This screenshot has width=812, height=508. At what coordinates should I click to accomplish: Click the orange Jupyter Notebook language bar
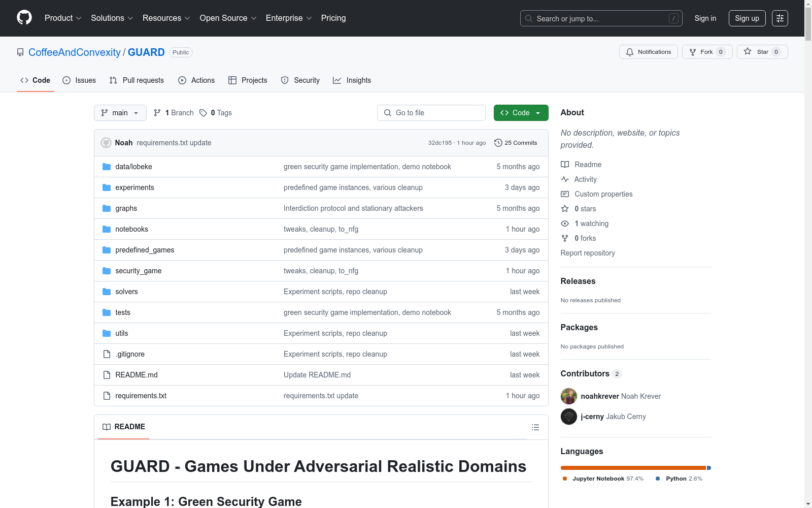[633, 468]
